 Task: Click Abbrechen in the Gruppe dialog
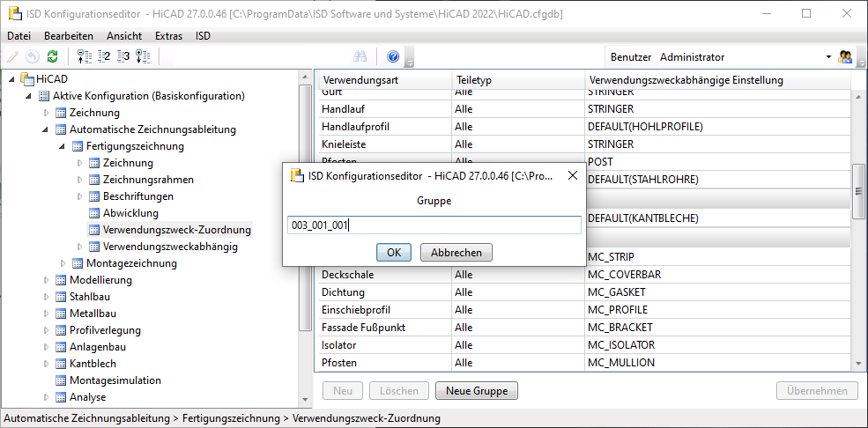456,253
